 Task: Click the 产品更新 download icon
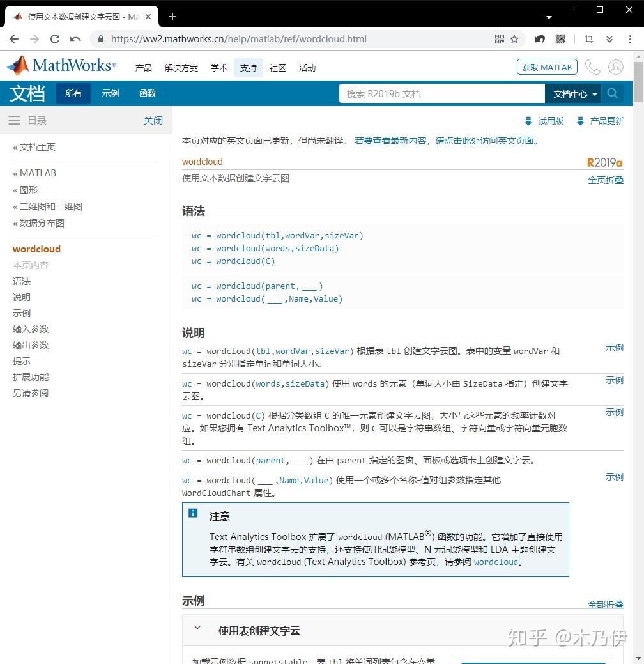(x=579, y=120)
